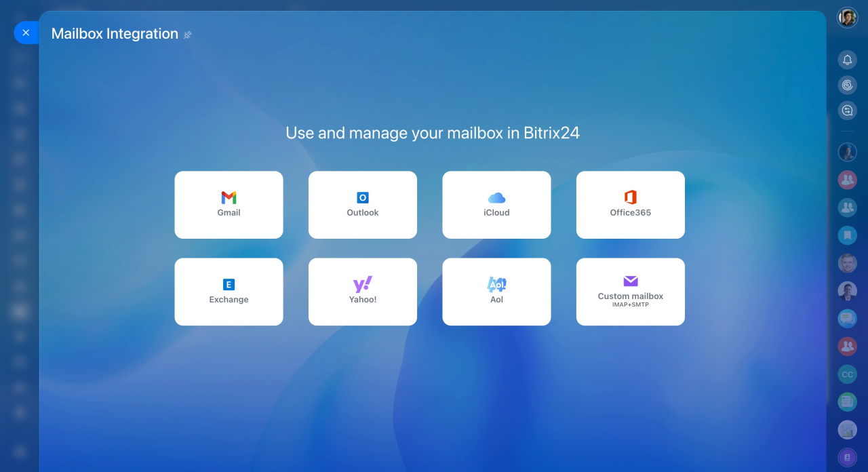Select the Yahoo! mail provider
868x472 pixels.
363,292
